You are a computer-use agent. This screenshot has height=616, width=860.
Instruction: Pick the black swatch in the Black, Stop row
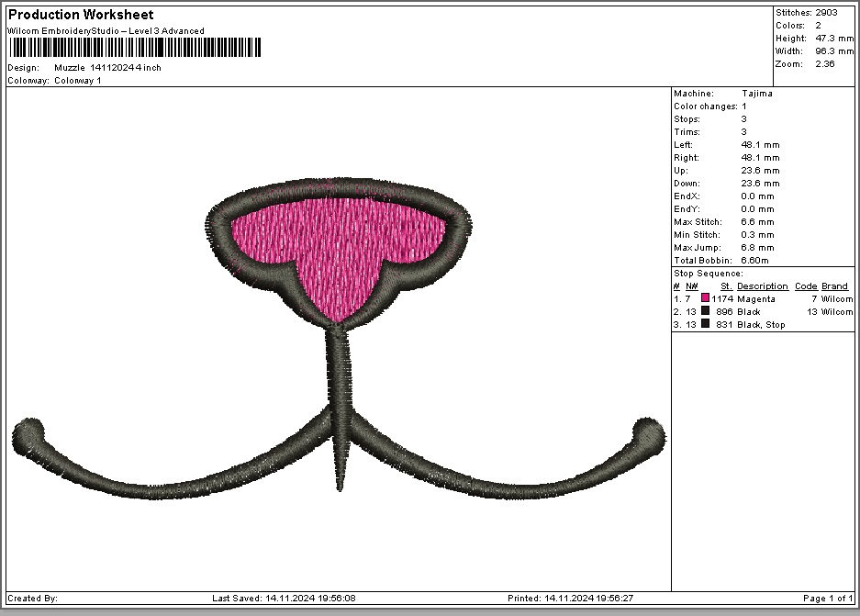point(705,324)
